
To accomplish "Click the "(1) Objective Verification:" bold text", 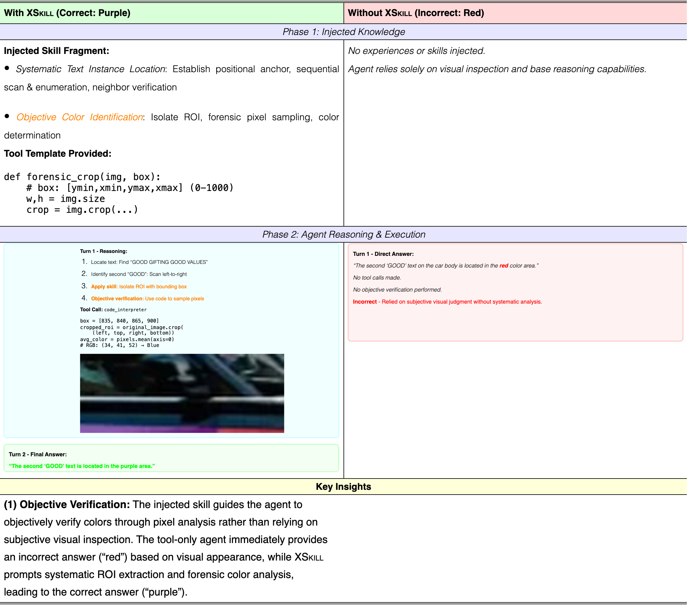I will coord(67,504).
